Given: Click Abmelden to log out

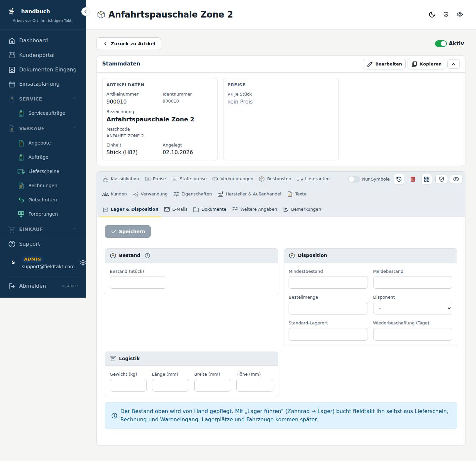Looking at the screenshot, I should [x=32, y=286].
